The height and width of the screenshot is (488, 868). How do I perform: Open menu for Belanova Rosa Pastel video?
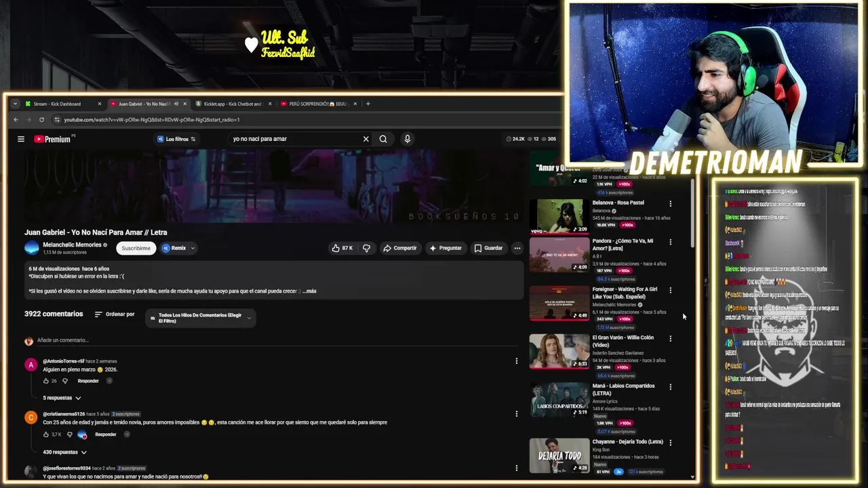pyautogui.click(x=670, y=203)
